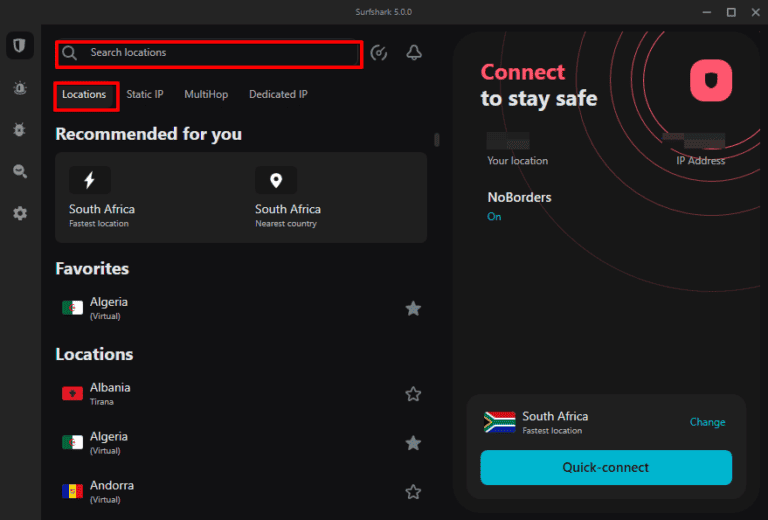
Task: Unfavorite Algeria in the Favorites section
Action: 413,308
